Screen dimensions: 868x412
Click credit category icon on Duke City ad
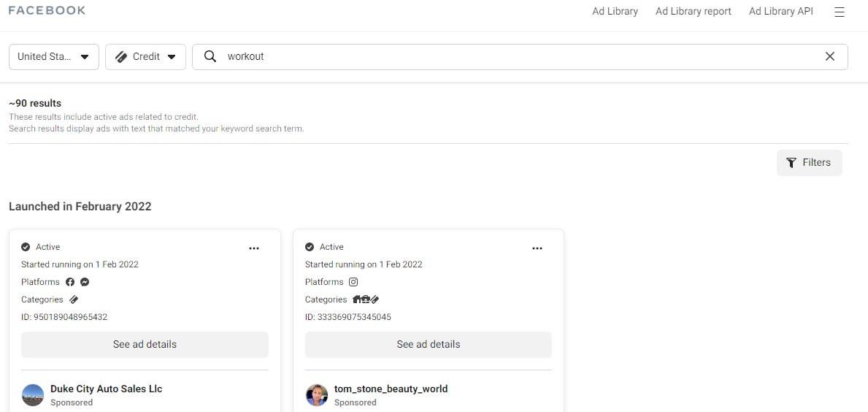[x=74, y=300]
